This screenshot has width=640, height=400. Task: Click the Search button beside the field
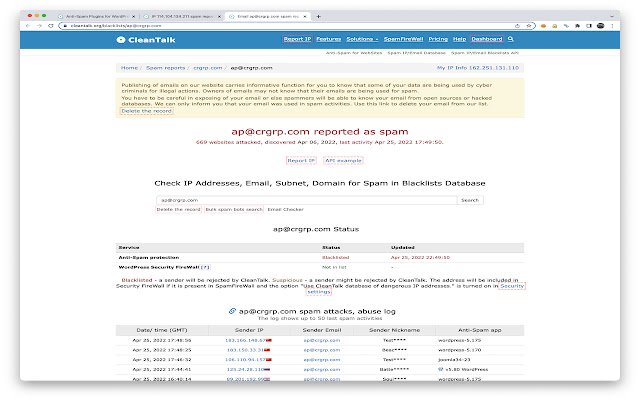pyautogui.click(x=470, y=200)
